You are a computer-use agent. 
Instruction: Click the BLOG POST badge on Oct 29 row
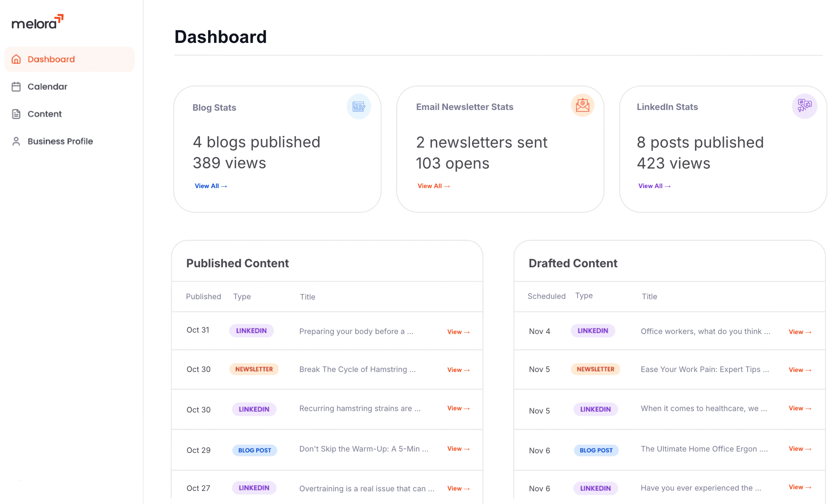click(254, 450)
